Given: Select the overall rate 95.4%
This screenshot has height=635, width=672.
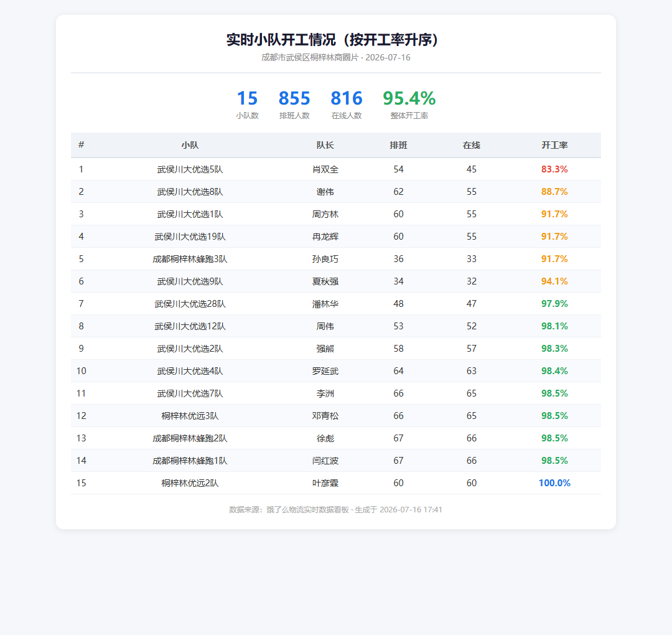Looking at the screenshot, I should tap(409, 98).
